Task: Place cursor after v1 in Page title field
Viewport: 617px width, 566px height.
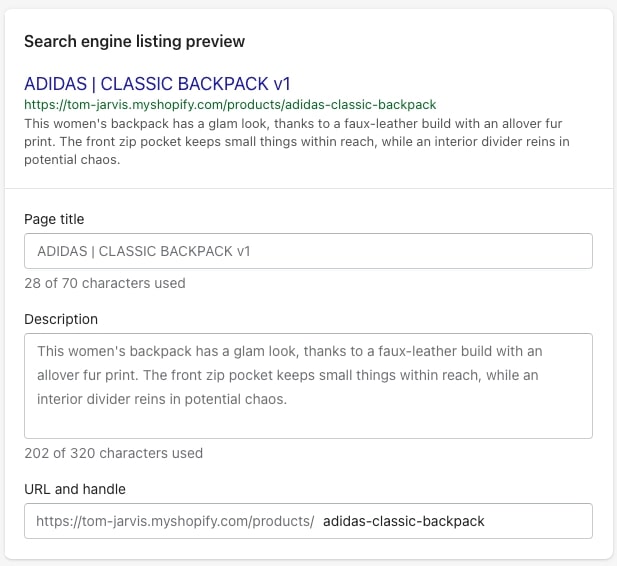Action: point(253,251)
